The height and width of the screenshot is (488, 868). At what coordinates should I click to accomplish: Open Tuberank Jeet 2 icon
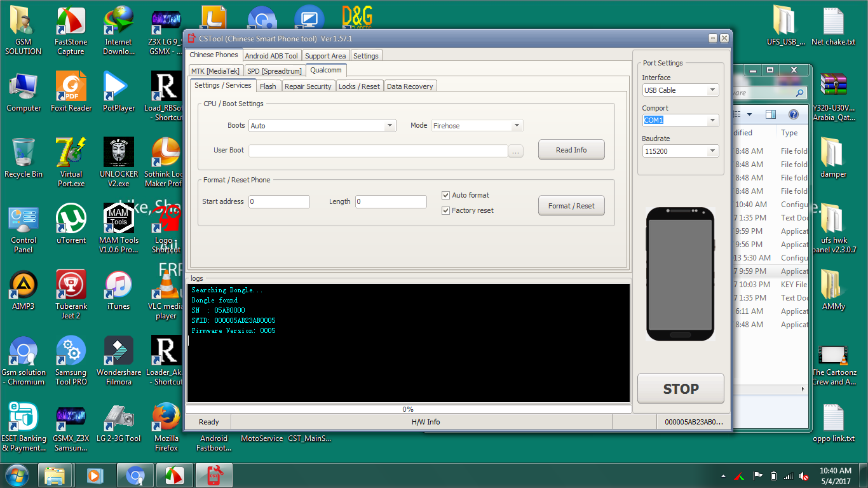point(71,294)
